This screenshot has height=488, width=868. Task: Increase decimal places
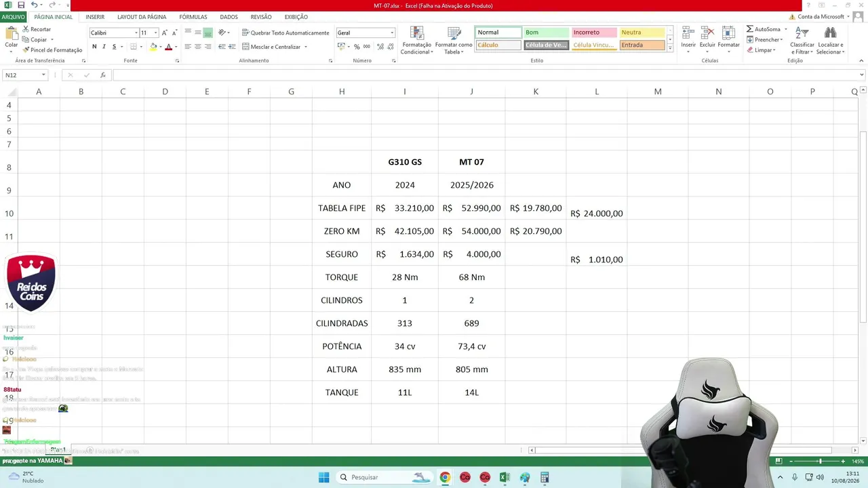click(380, 47)
